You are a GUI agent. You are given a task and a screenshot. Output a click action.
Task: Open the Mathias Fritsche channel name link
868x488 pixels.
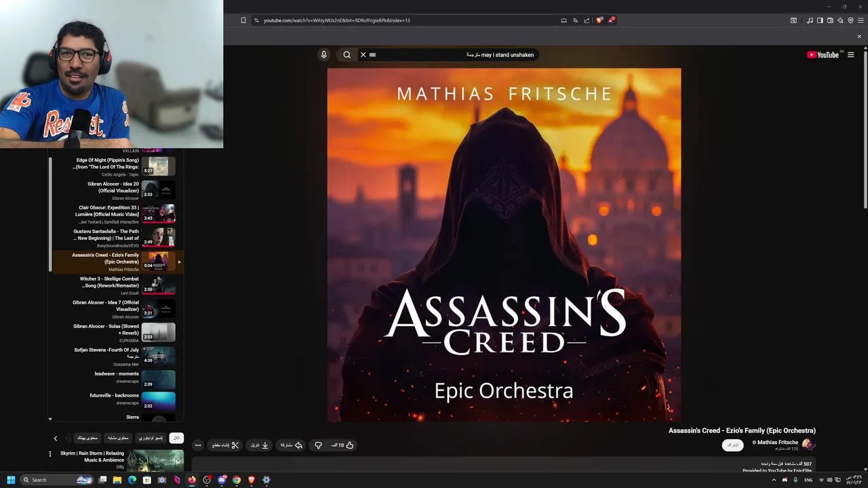(778, 443)
